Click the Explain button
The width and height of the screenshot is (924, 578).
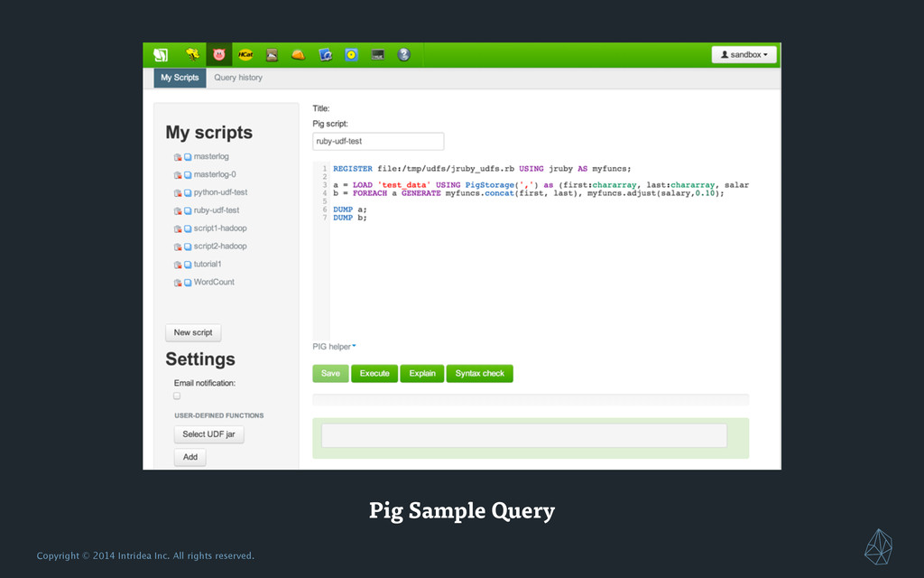(x=422, y=373)
